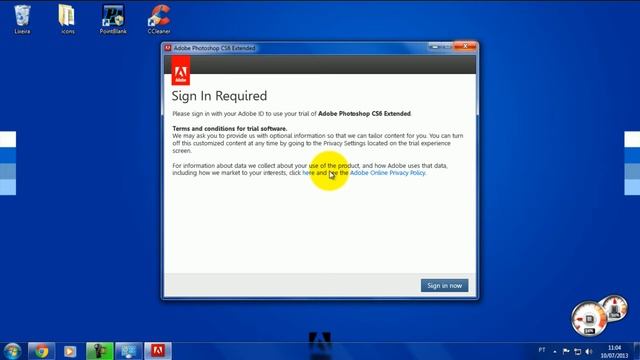640x360 pixels.
Task: Open the taskbar clock showing 11:04
Action: click(x=614, y=351)
